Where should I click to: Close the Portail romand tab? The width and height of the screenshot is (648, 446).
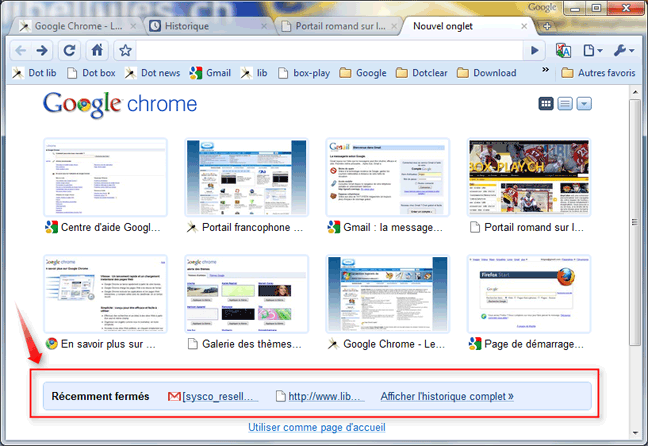[x=394, y=26]
